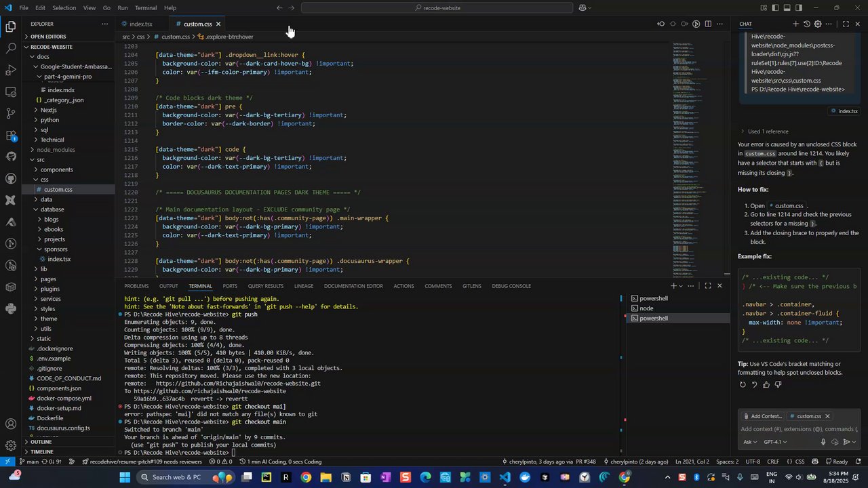The image size is (868, 488).
Task: Start voice chat with microphone icon
Action: click(823, 442)
